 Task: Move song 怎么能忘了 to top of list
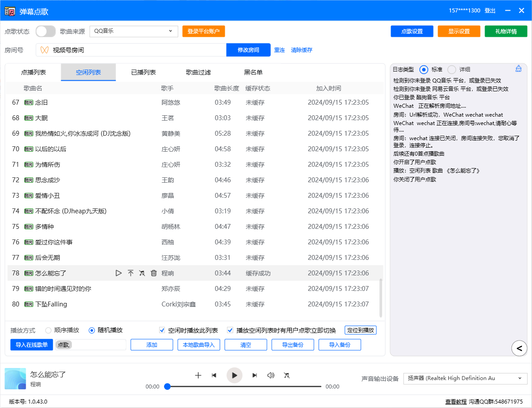click(130, 273)
